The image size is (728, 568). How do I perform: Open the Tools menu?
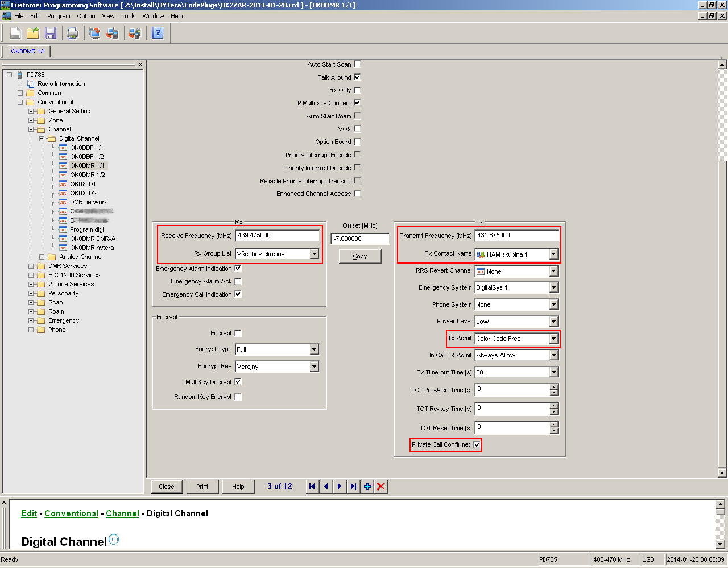[x=129, y=16]
